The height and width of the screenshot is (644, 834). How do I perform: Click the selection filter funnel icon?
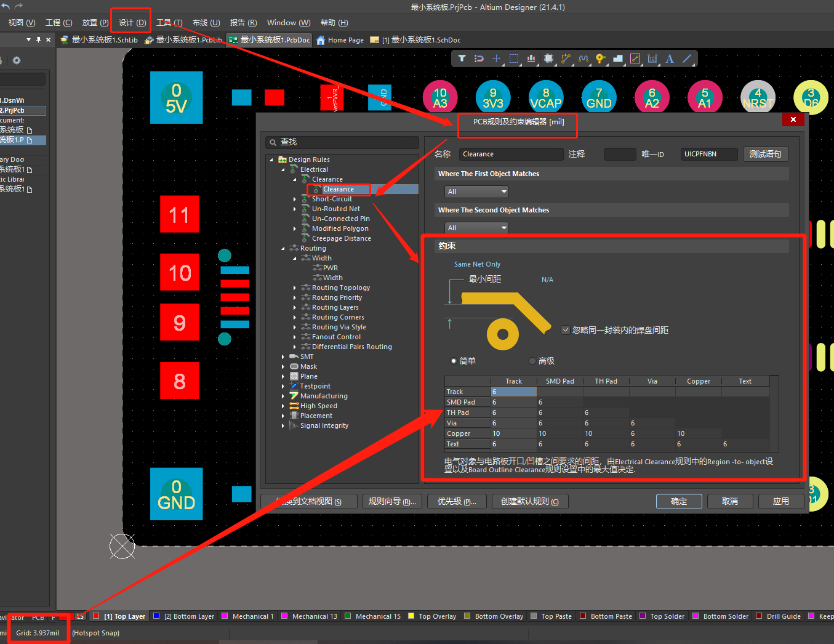coord(462,58)
